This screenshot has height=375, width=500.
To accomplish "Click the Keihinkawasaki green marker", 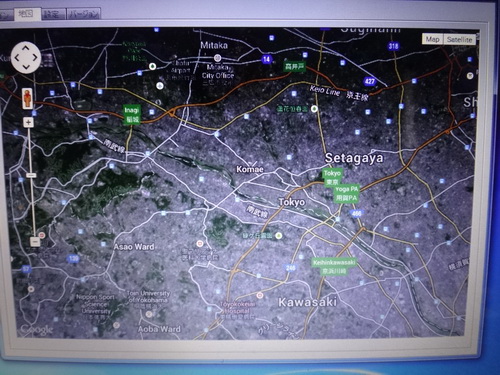I will (334, 266).
